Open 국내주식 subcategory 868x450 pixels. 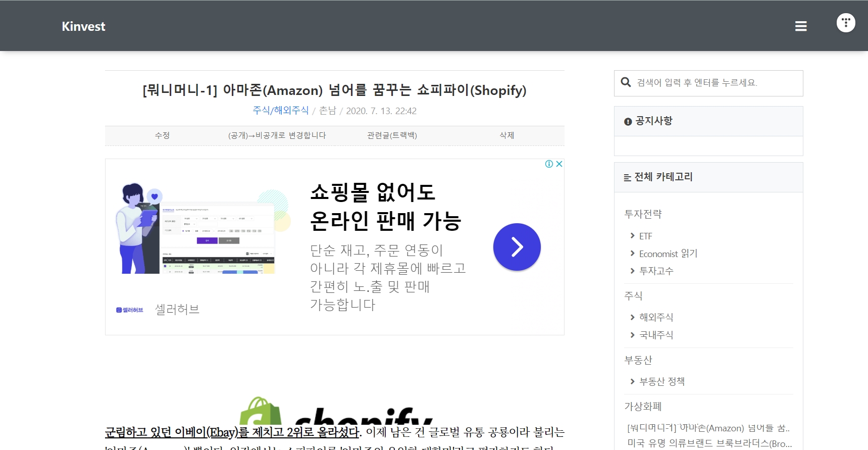tap(656, 335)
